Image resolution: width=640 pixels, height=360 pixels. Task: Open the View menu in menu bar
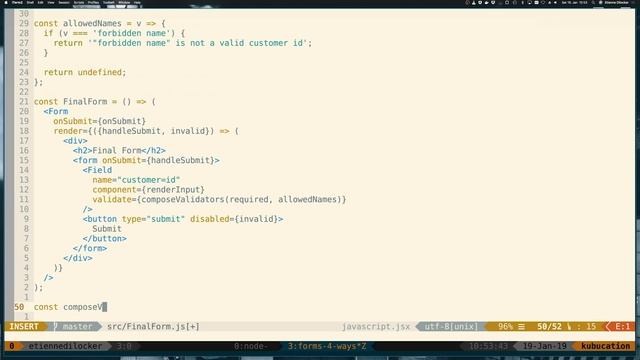pyautogui.click(x=51, y=2)
